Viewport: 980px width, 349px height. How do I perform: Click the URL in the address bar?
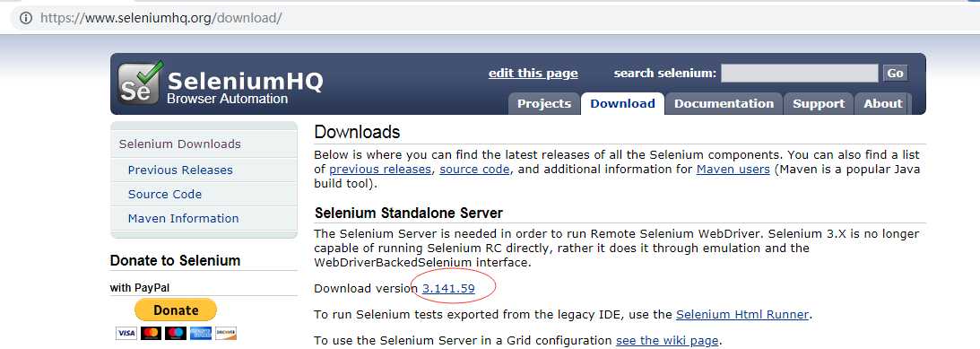160,18
